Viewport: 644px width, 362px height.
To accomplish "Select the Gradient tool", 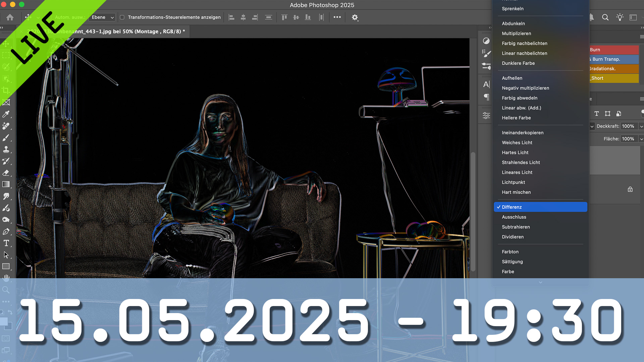I will 6,184.
